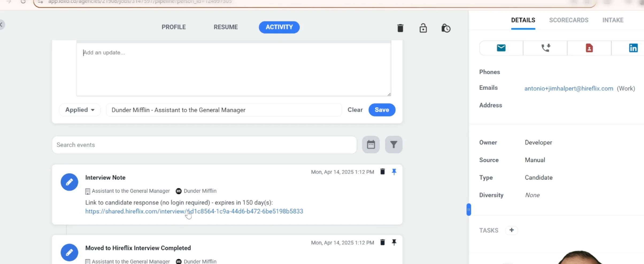Reload the page in browser
This screenshot has height=264, width=644.
pos(23,2)
